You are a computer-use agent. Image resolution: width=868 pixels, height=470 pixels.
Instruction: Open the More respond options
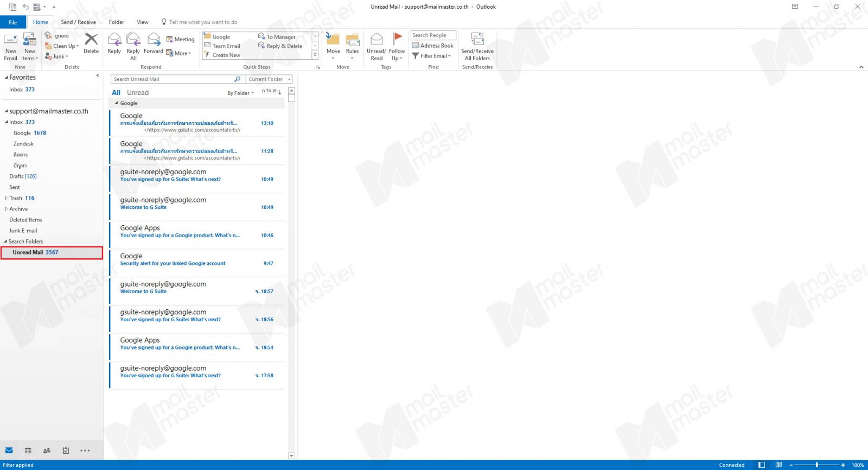click(178, 53)
